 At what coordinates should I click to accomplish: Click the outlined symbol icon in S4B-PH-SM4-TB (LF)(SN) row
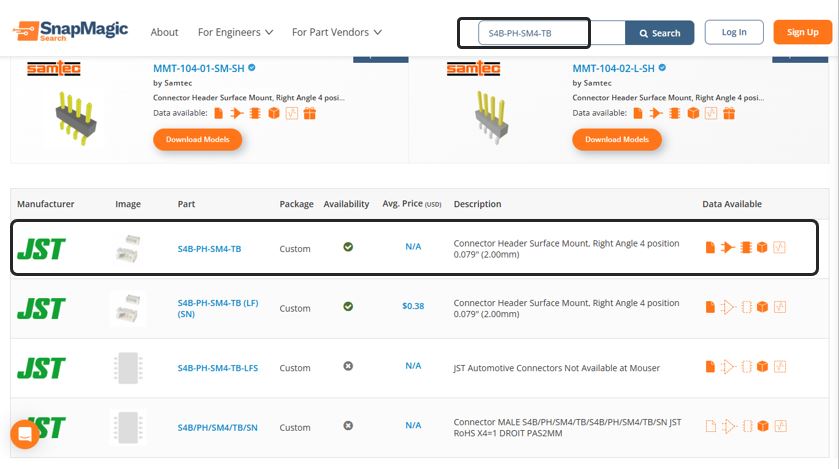click(x=728, y=307)
